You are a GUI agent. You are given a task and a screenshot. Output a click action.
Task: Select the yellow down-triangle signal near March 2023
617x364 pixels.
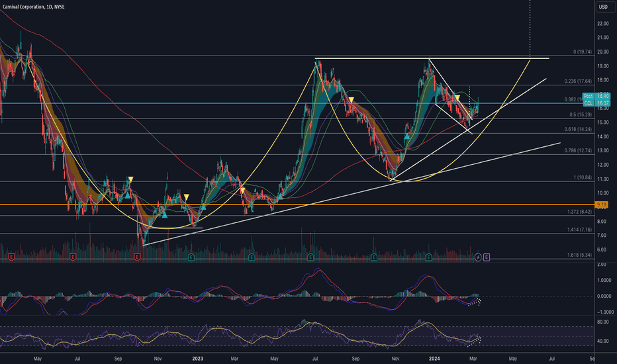(243, 191)
